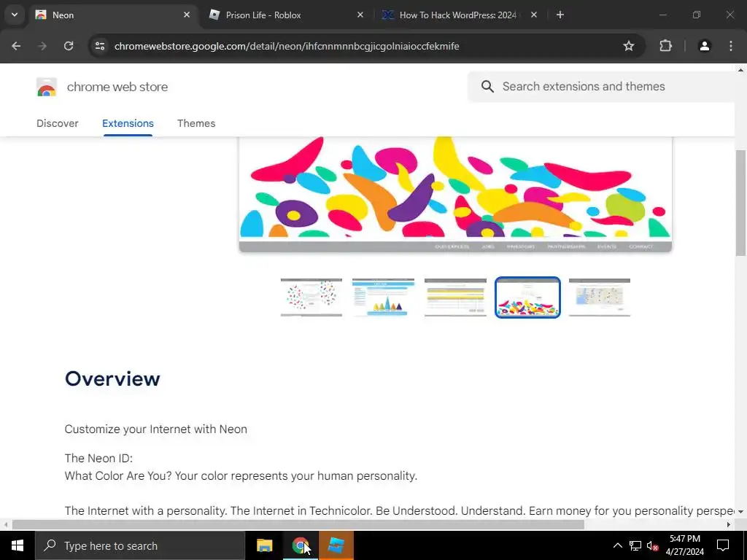Click the horizontal scrollbar left arrow

pos(6,525)
